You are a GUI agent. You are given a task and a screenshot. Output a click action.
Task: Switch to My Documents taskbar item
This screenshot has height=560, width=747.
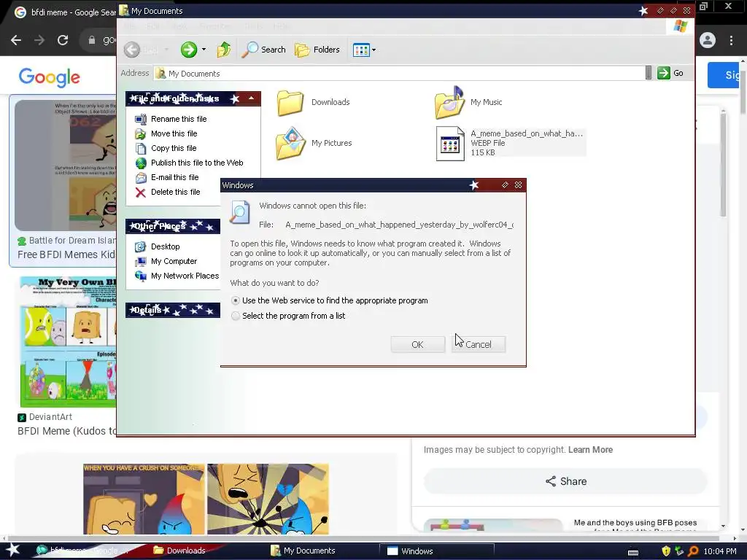309,551
